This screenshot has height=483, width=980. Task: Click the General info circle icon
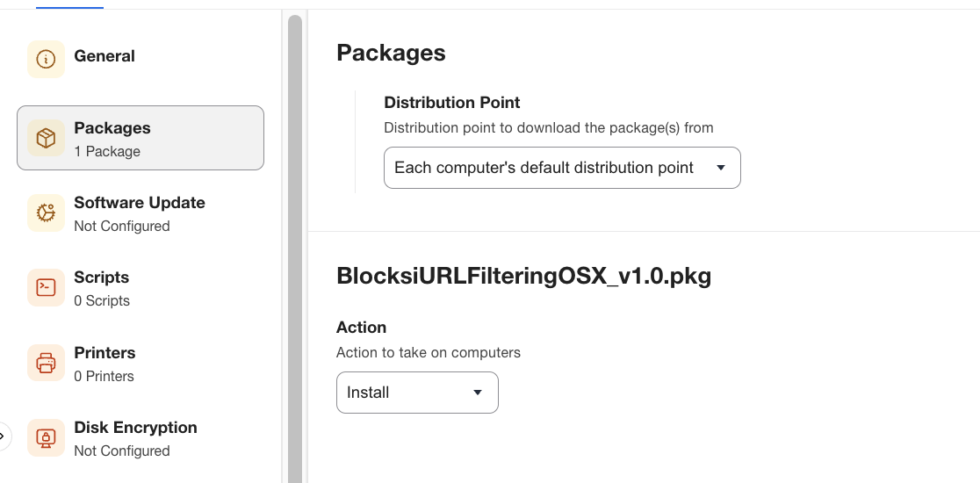tap(46, 60)
